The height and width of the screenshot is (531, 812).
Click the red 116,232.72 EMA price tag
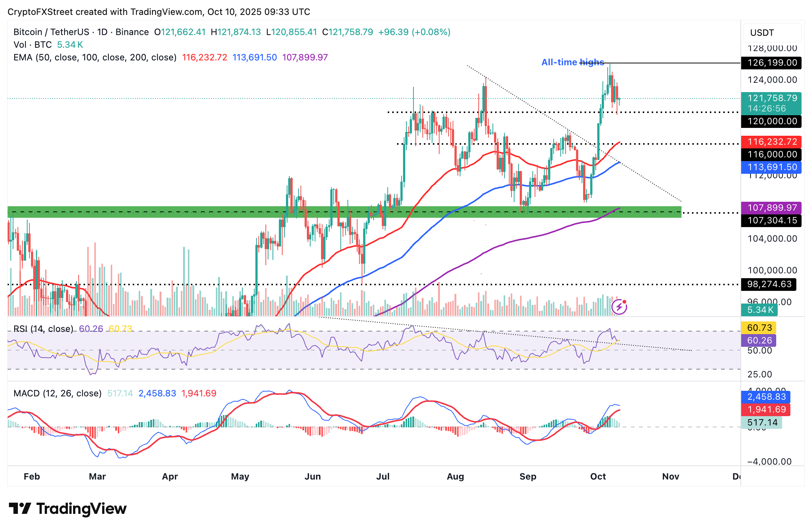770,142
